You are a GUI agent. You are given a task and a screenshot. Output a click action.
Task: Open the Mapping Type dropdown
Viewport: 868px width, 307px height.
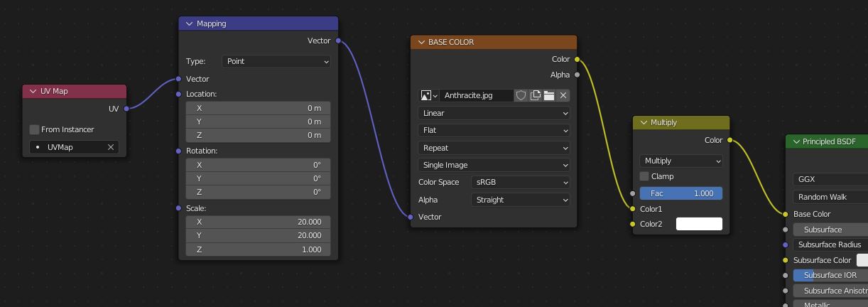(x=276, y=61)
